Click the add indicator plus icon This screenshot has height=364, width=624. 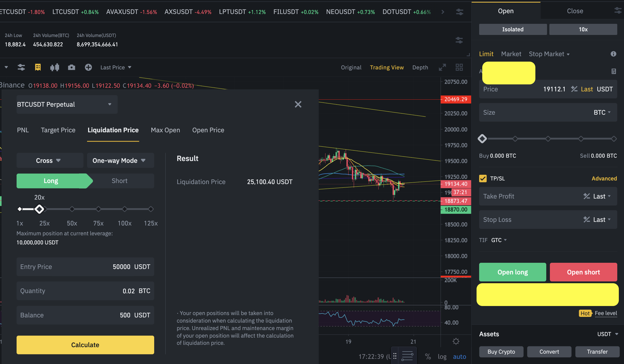tap(88, 68)
